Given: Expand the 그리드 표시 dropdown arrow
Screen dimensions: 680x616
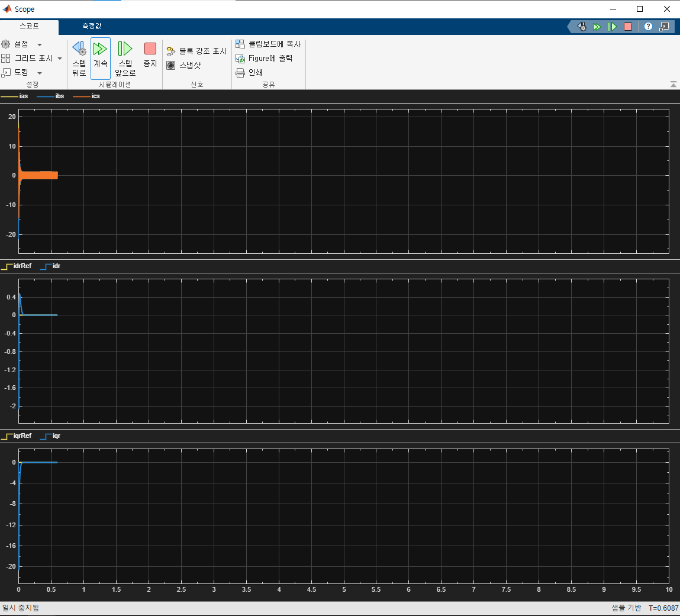Looking at the screenshot, I should [x=60, y=59].
